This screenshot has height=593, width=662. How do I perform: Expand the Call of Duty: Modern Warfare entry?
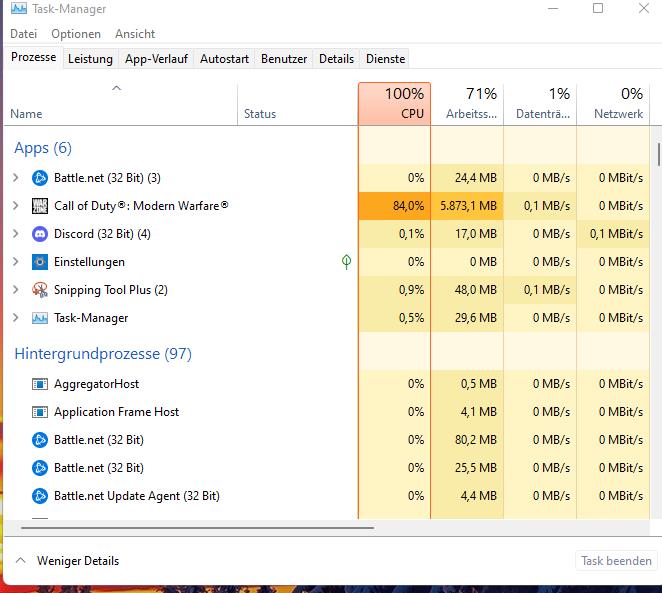[x=16, y=206]
